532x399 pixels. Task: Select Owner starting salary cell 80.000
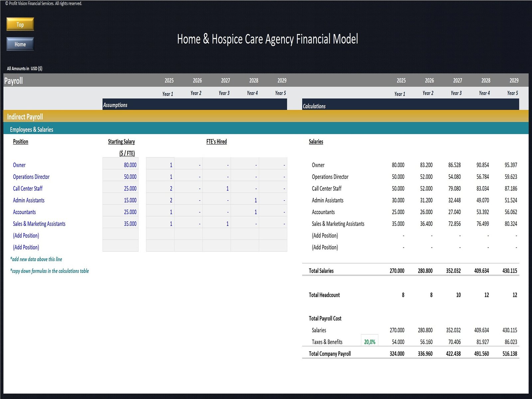click(121, 165)
